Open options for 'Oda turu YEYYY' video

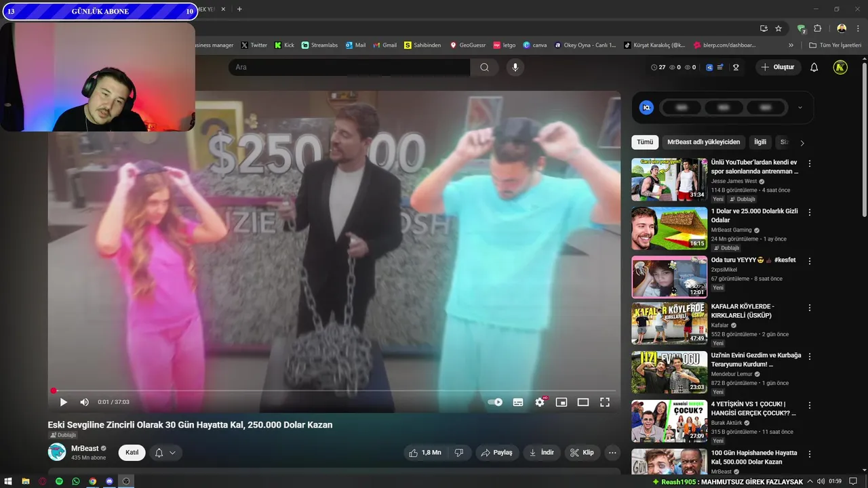pos(809,261)
